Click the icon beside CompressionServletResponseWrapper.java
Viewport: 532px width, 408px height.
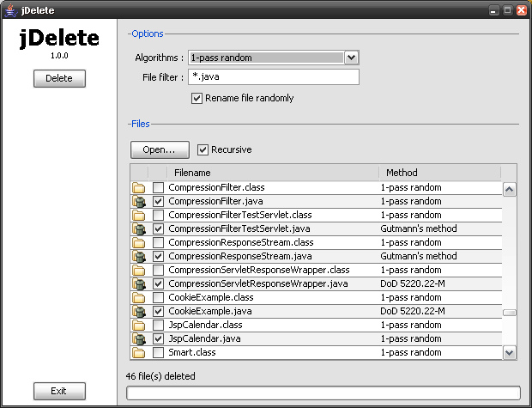tap(139, 283)
